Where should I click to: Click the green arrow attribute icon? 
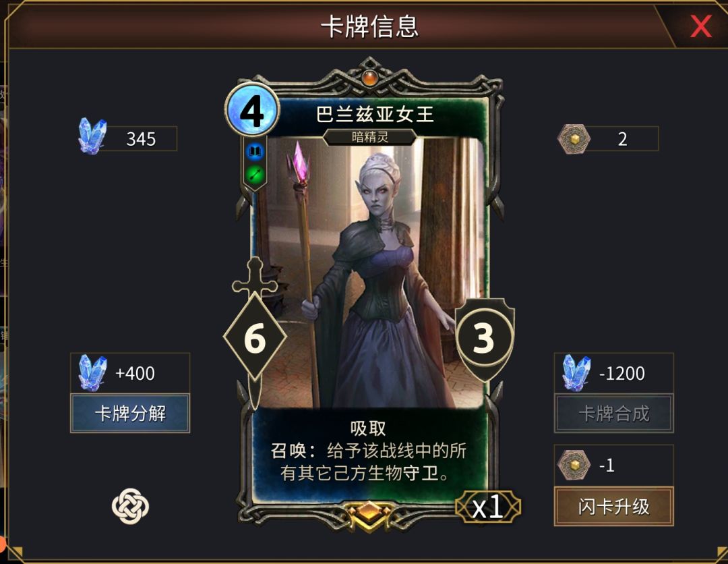[x=255, y=175]
